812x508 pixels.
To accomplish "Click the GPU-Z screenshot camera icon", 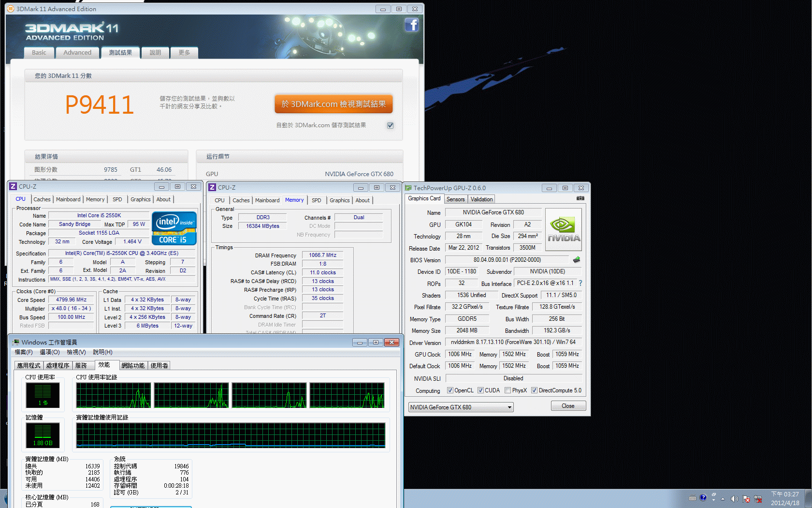I will [580, 198].
